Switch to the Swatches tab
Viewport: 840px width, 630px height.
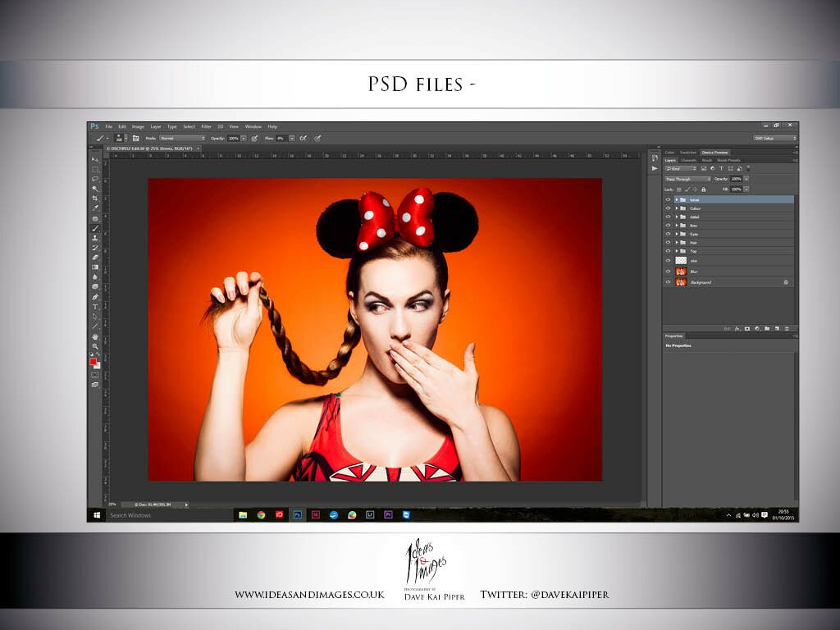688,153
